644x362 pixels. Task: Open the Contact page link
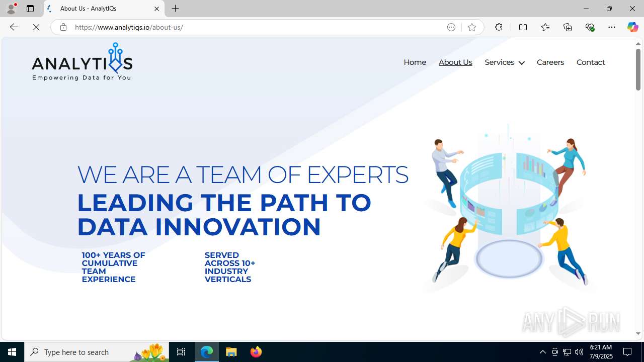click(x=591, y=62)
